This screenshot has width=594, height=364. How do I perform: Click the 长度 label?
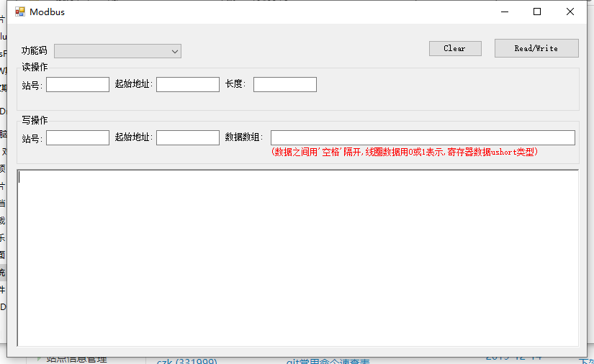235,83
